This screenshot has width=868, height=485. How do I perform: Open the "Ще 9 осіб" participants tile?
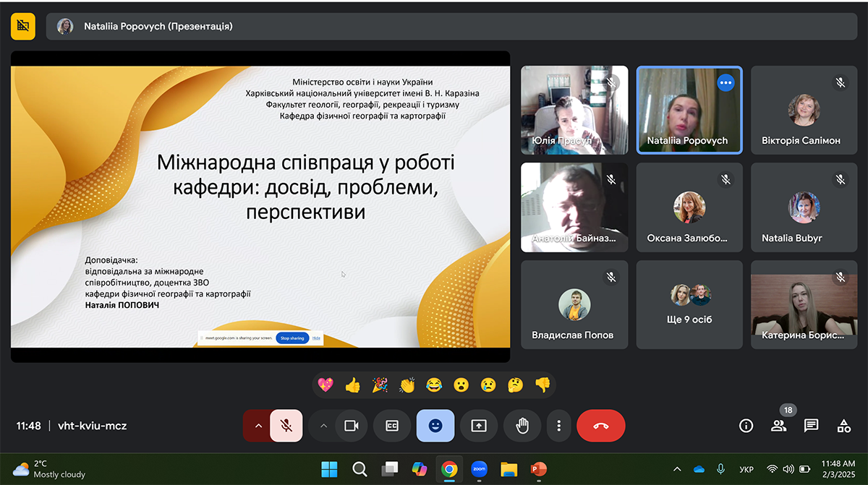point(689,304)
